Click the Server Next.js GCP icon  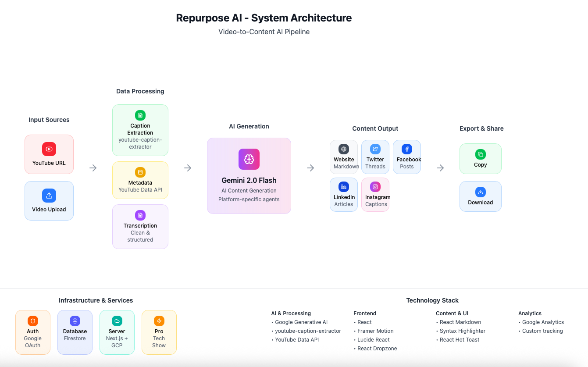tap(117, 321)
